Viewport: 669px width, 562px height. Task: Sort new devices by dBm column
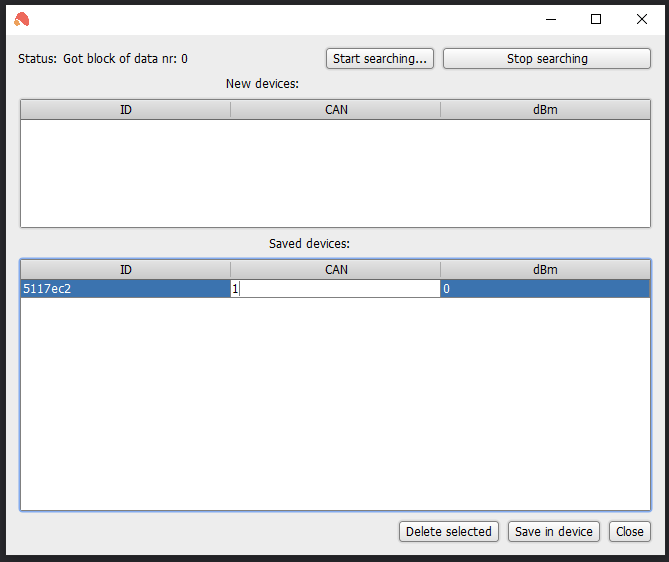point(545,110)
